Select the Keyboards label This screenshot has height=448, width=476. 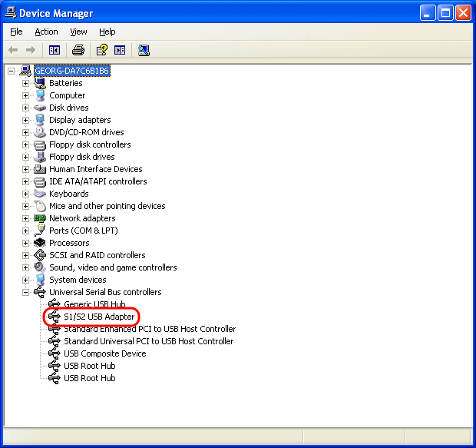[69, 194]
